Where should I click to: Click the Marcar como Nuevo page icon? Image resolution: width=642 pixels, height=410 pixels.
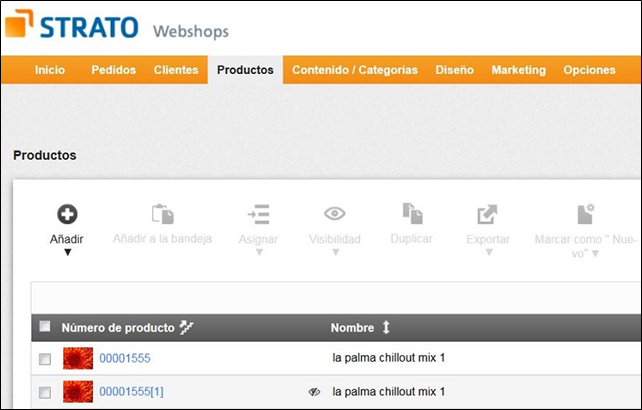585,213
